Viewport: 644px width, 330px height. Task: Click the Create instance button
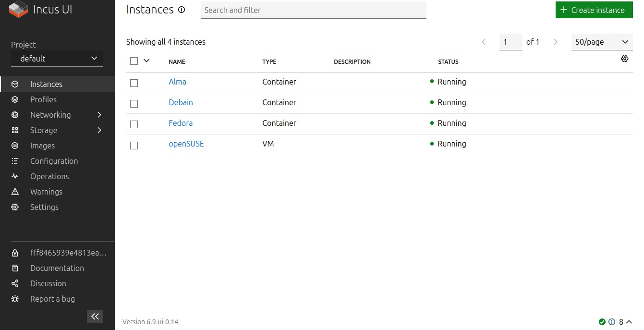click(x=594, y=10)
